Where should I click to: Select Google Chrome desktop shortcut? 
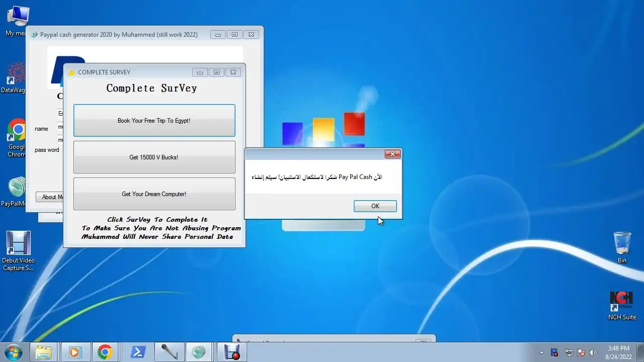tap(17, 139)
